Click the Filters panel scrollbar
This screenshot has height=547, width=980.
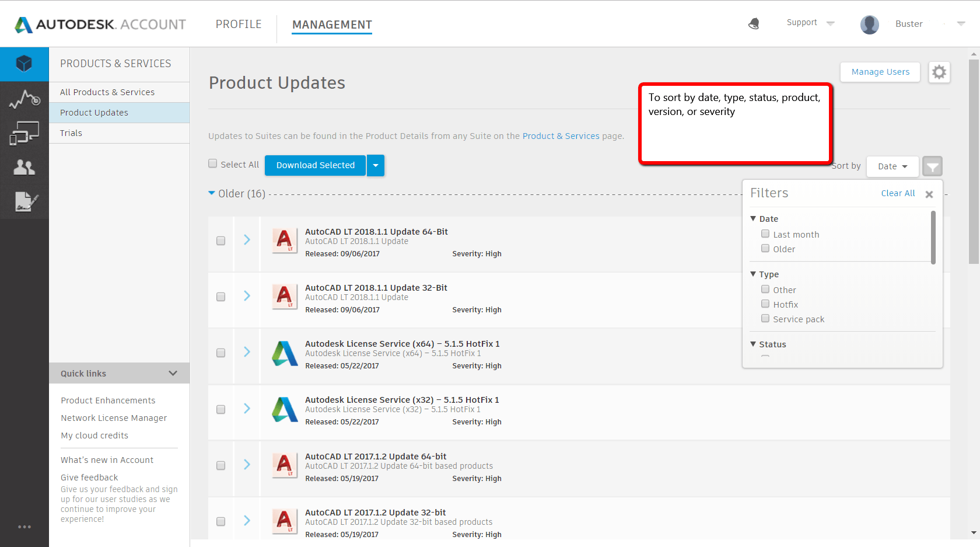point(933,238)
